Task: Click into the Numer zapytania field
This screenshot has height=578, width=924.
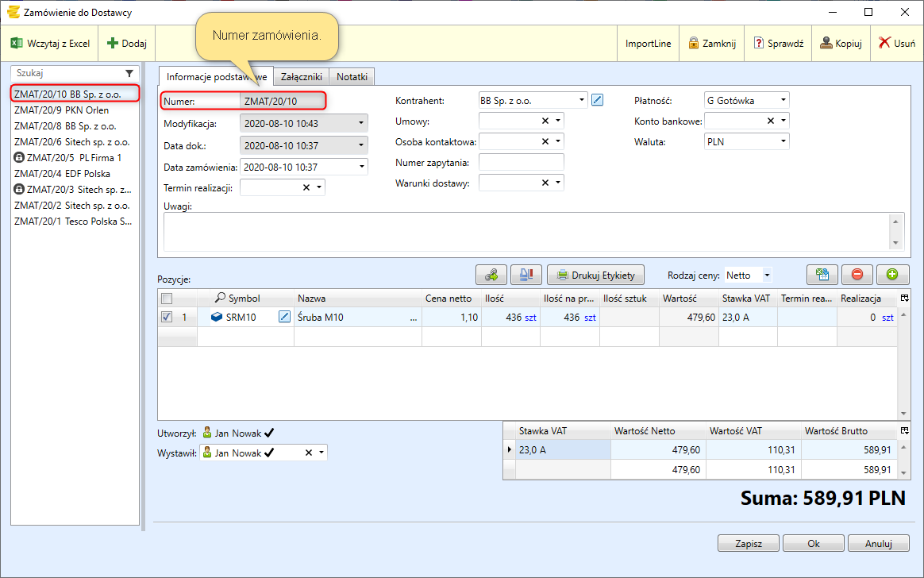Action: click(521, 162)
